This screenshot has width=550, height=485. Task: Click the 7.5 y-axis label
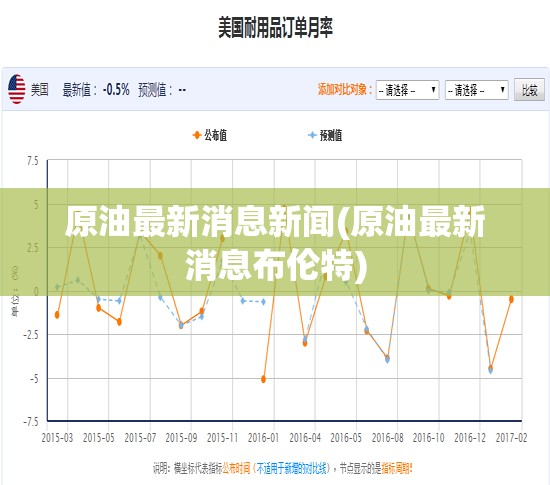pyautogui.click(x=33, y=161)
